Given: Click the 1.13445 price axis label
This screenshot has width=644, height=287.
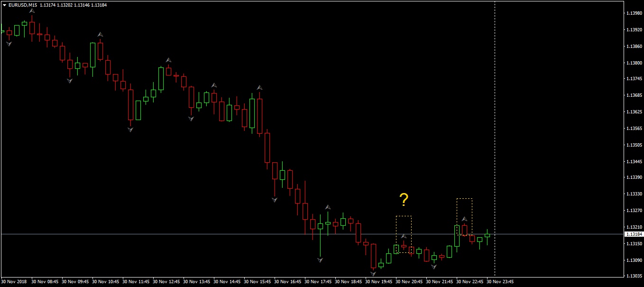Looking at the screenshot, I should [x=634, y=161].
